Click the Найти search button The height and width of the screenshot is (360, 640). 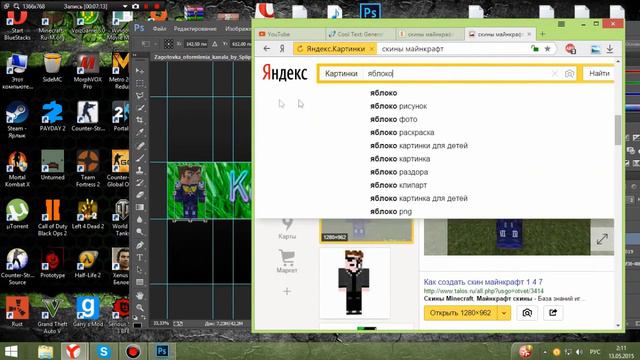(599, 73)
